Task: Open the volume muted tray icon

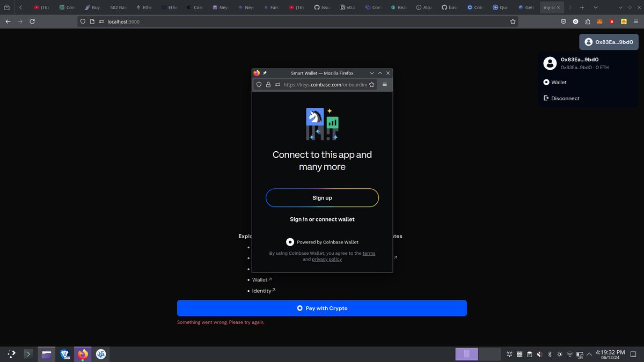Action: (x=539, y=354)
